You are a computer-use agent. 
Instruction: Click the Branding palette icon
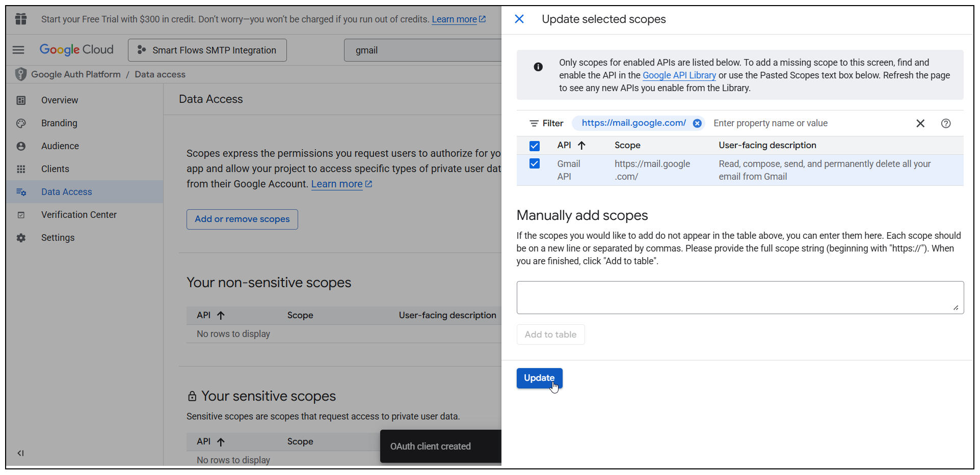point(21,123)
